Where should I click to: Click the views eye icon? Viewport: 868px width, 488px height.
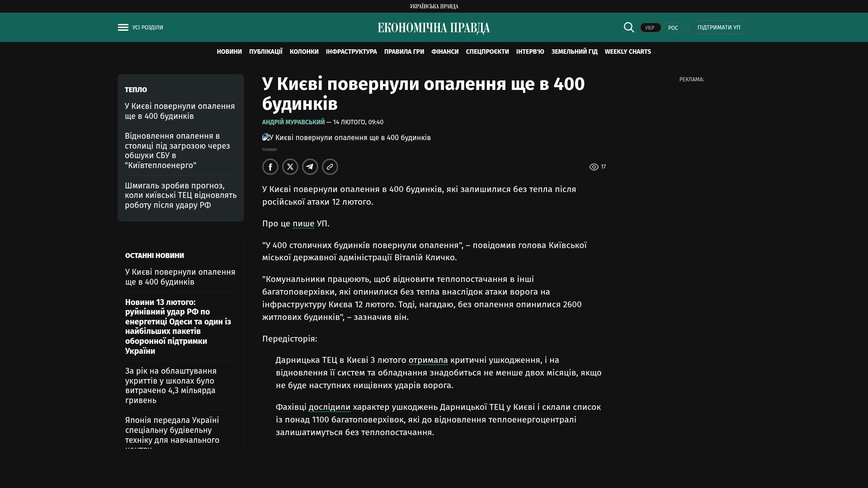(594, 167)
